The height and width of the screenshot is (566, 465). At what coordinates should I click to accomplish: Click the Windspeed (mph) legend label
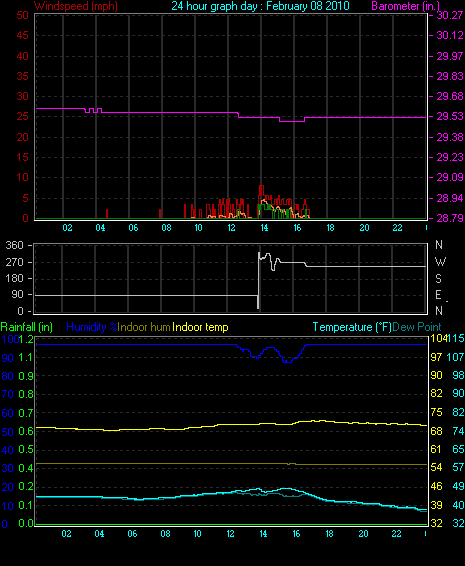coord(76,6)
